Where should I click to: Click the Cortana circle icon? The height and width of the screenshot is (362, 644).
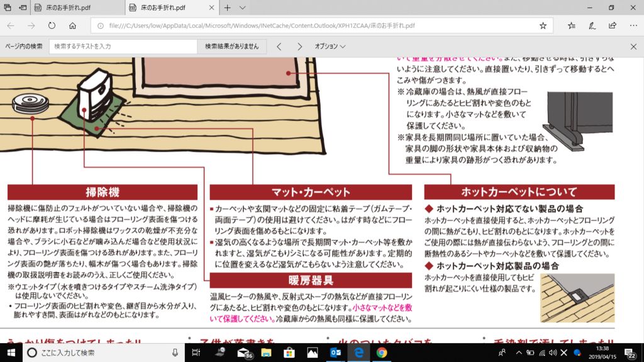pyautogui.click(x=31, y=353)
